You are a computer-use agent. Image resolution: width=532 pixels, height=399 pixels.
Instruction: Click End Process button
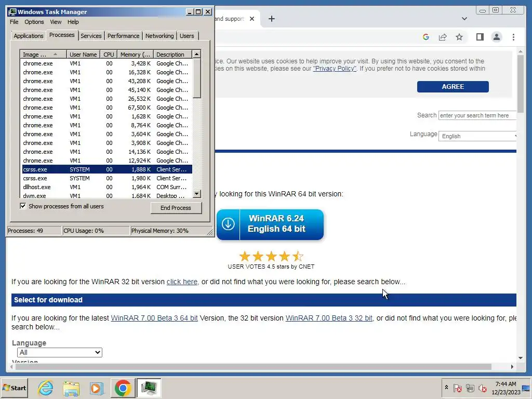[x=176, y=208]
